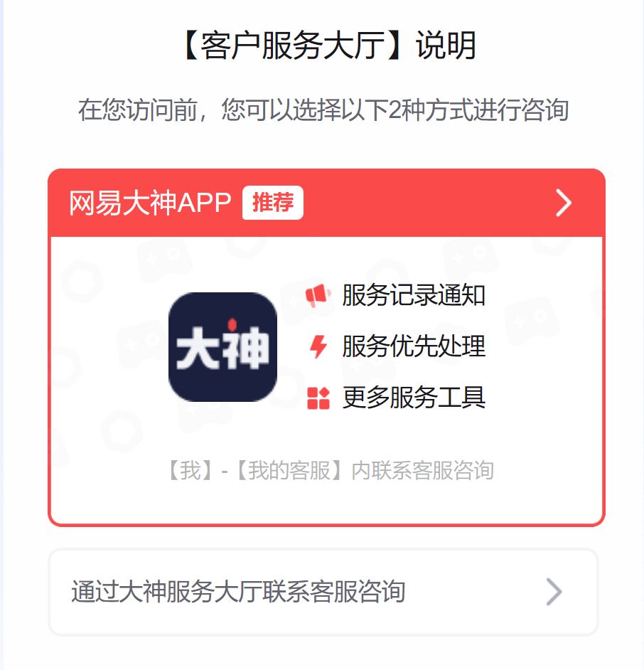Click the 【我的客服】 portion of hint
Screen dimensions: 644x670
coord(289,470)
